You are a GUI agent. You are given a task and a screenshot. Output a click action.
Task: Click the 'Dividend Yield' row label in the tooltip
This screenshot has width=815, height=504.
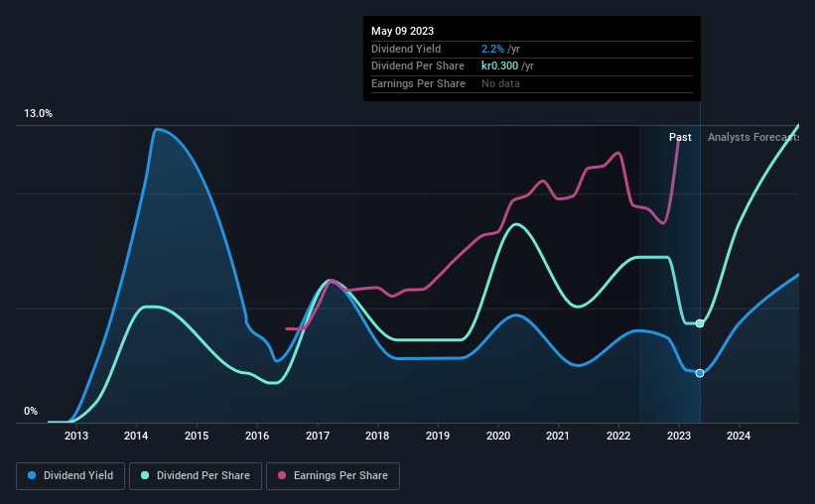click(x=406, y=49)
